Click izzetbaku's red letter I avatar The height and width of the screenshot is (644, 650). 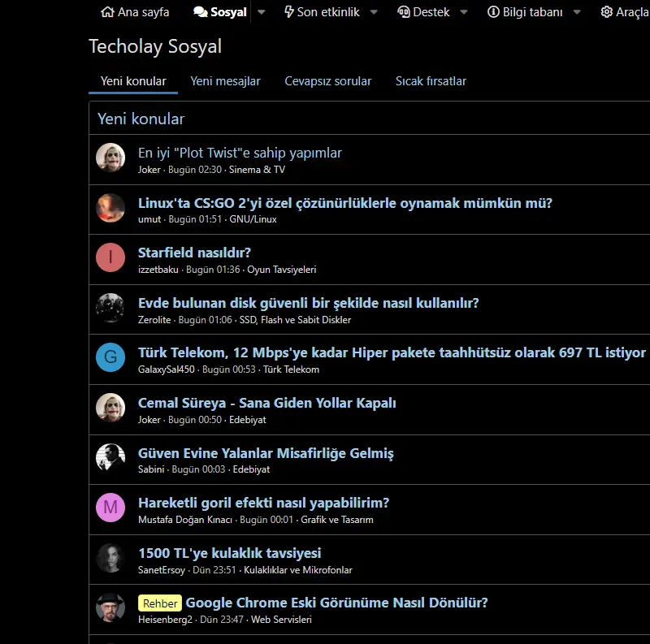110,257
